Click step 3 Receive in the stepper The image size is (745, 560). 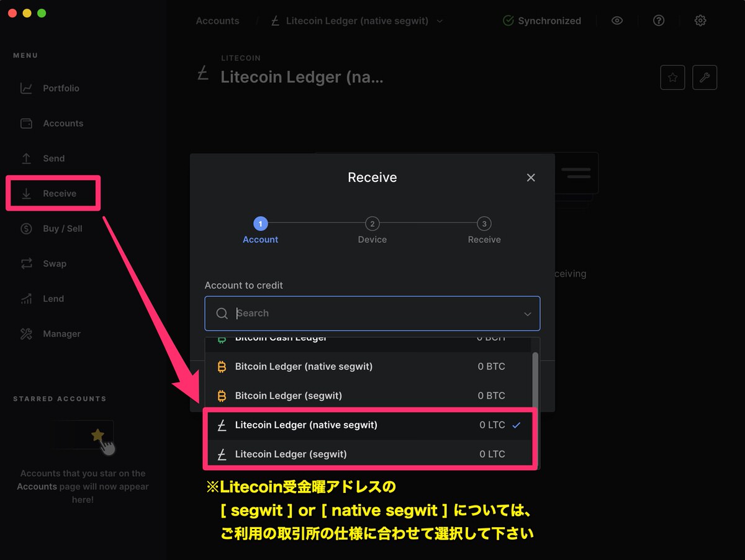coord(484,230)
